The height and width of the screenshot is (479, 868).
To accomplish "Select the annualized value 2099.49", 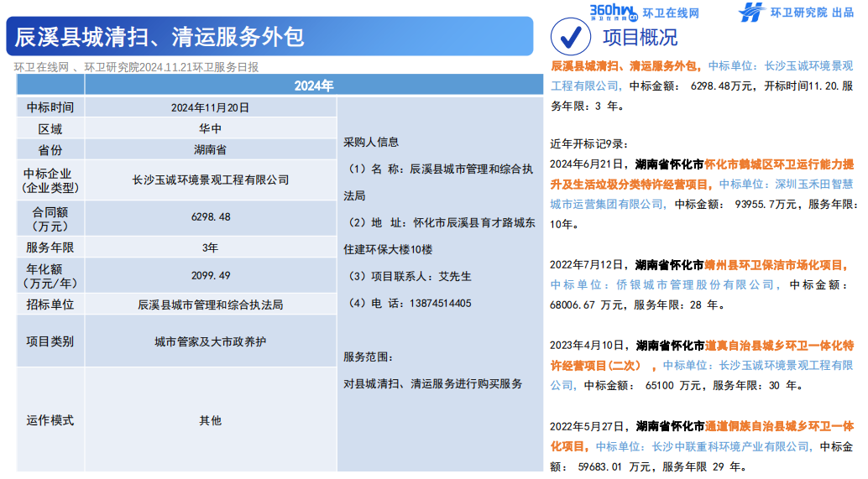I will 211,275.
